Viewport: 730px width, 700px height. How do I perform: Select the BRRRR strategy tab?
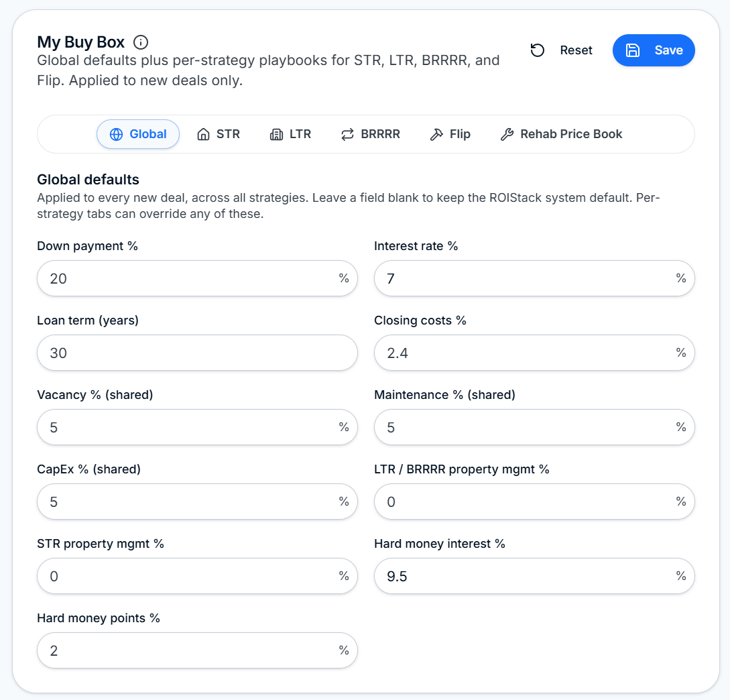pyautogui.click(x=371, y=135)
